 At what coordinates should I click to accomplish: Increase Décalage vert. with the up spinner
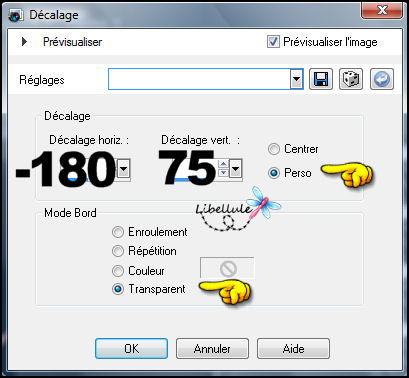click(x=223, y=164)
